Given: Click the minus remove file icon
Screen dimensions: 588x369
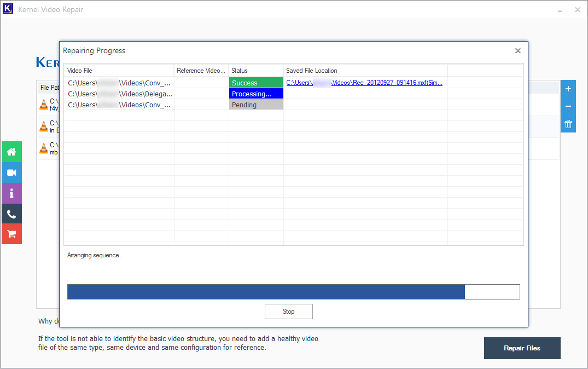Looking at the screenshot, I should pyautogui.click(x=568, y=106).
